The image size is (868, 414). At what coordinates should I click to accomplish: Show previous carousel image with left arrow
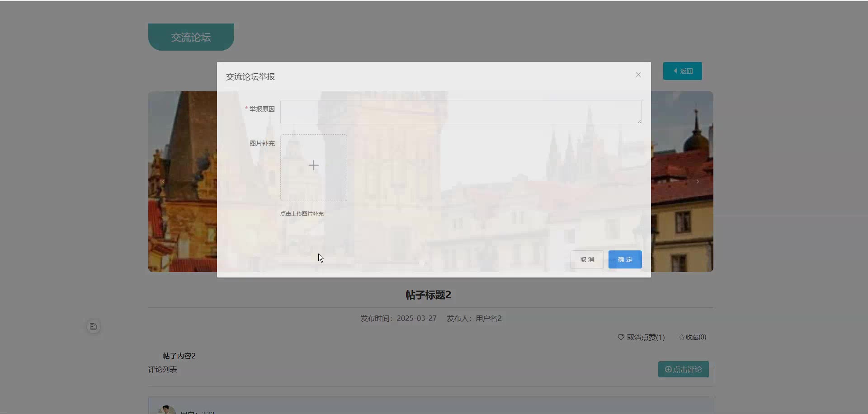click(163, 182)
